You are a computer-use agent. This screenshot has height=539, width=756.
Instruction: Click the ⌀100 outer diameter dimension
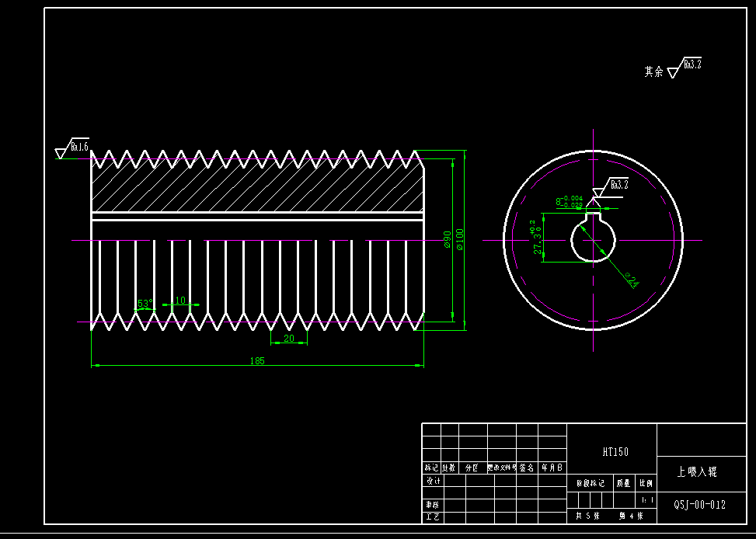459,240
